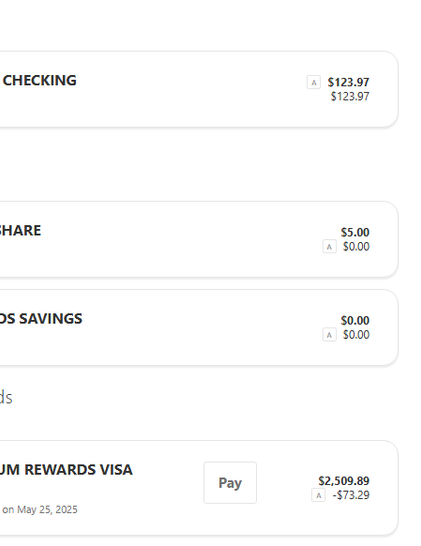Select the lighter $123.97 available balance
Viewport: 421px width, 546px height.
pos(350,96)
